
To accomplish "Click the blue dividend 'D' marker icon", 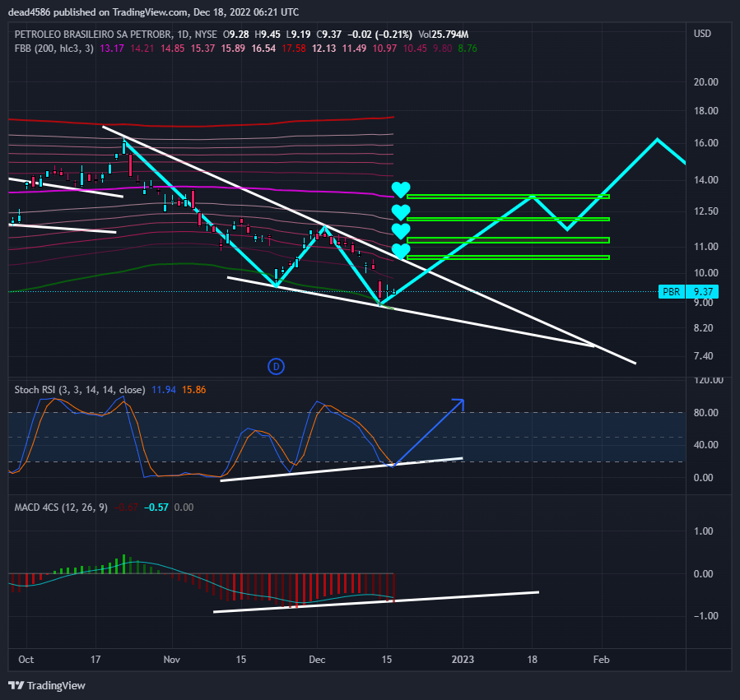I will coord(276,367).
